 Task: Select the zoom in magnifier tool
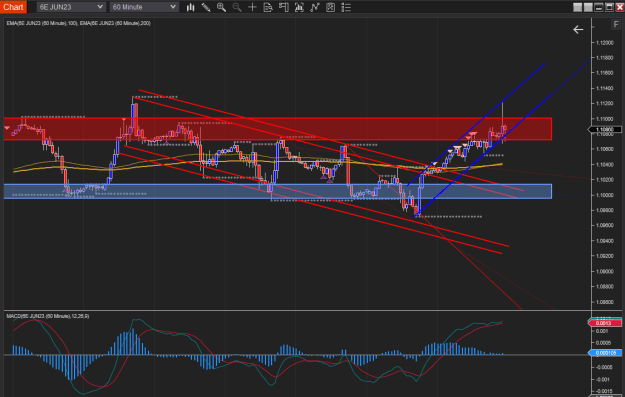(221, 7)
